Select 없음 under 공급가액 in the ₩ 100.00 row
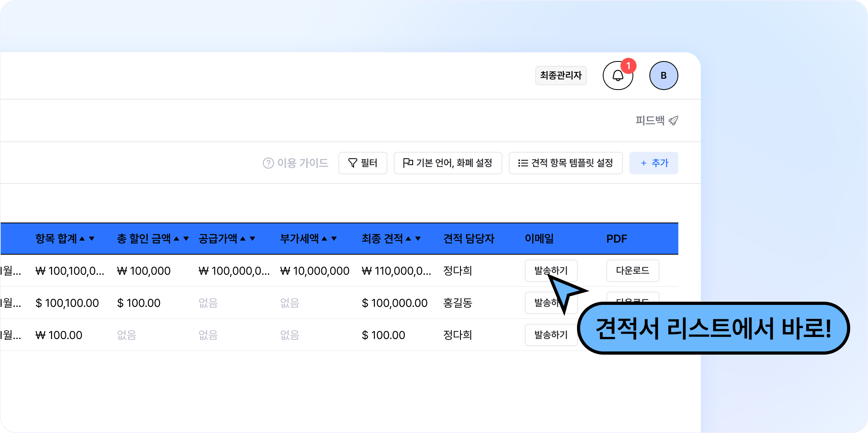The image size is (868, 433). tap(208, 335)
